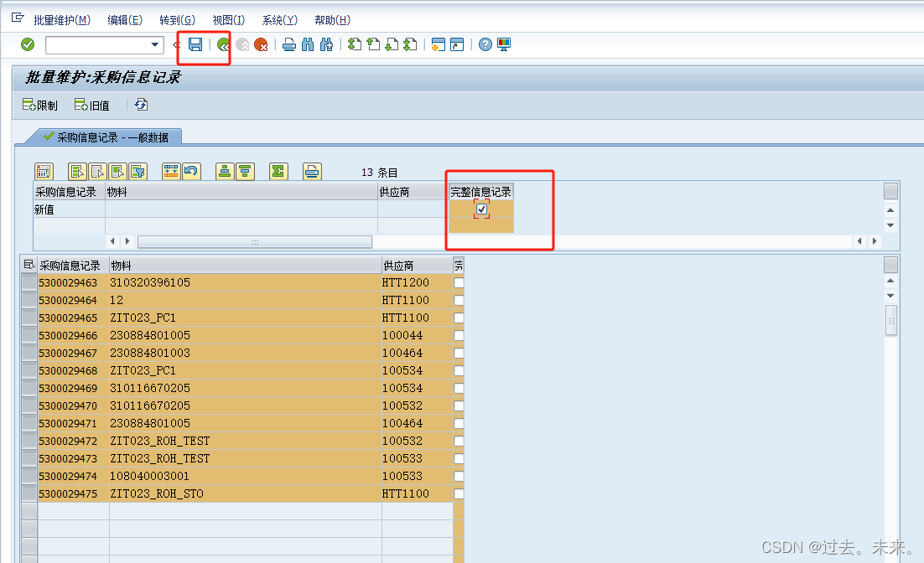Toggle the 完整信息记录 new value checkbox

[x=481, y=209]
